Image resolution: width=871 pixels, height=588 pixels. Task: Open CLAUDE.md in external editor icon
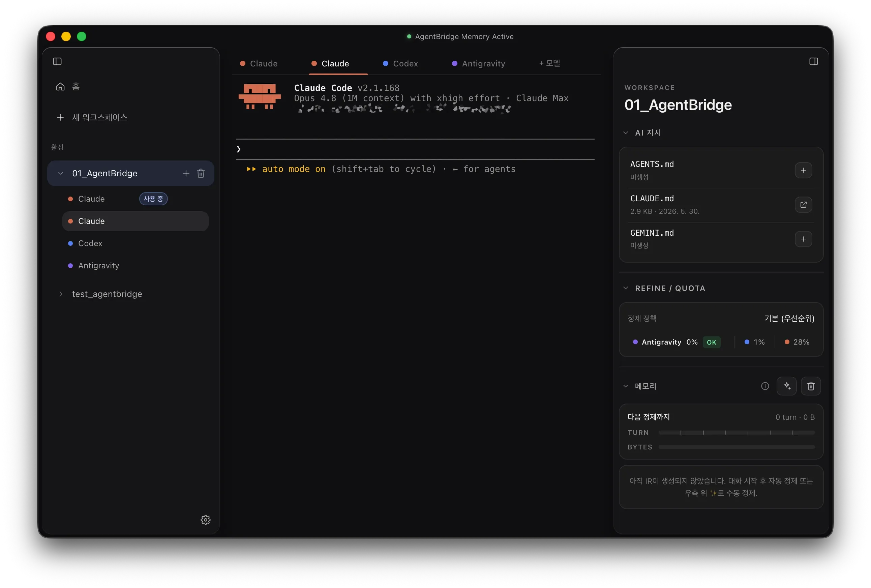coord(803,205)
